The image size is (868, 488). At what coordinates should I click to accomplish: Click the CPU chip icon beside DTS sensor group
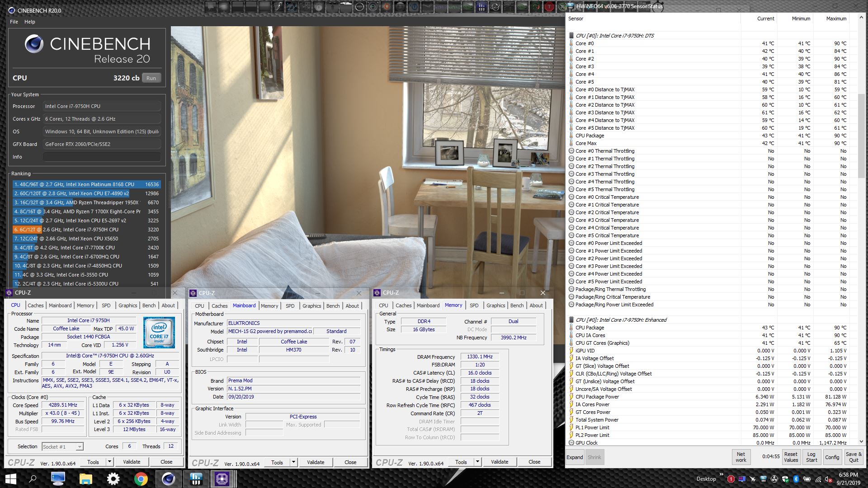tap(571, 35)
